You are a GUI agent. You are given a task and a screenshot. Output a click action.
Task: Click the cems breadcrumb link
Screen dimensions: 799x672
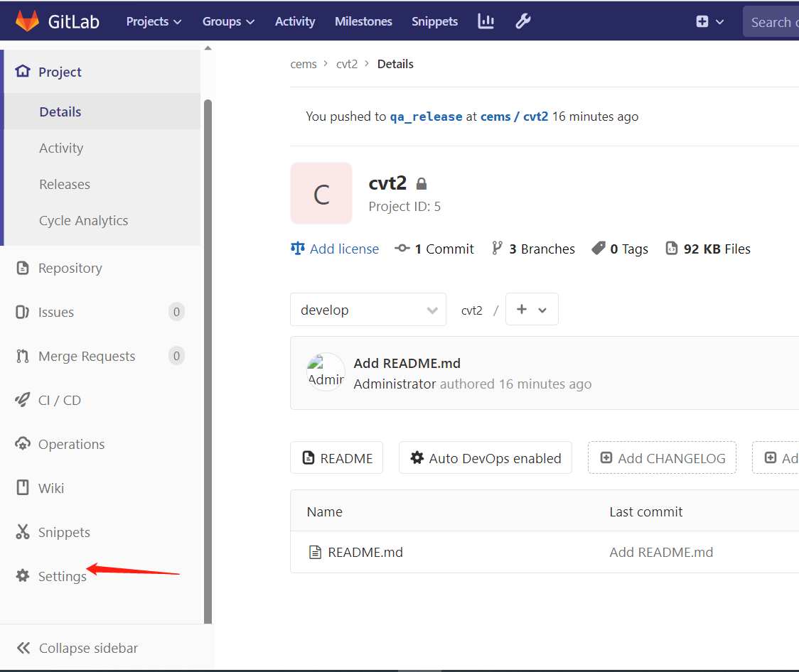tap(304, 64)
